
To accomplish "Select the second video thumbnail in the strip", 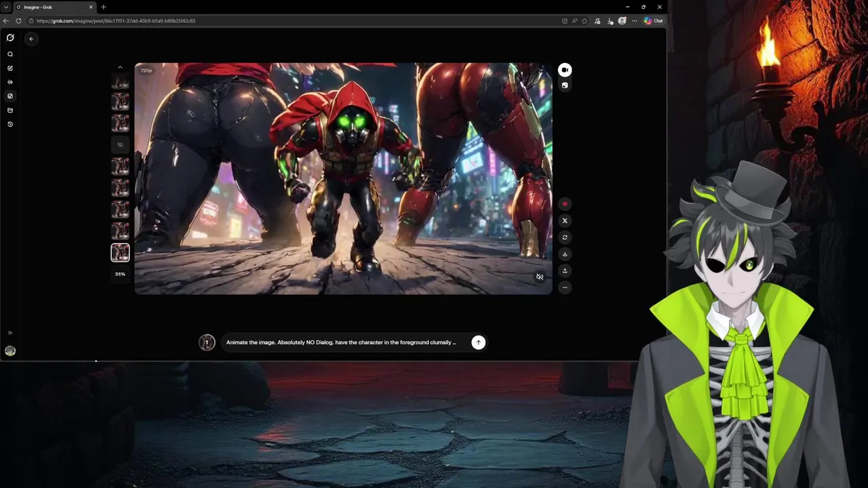I will [120, 102].
